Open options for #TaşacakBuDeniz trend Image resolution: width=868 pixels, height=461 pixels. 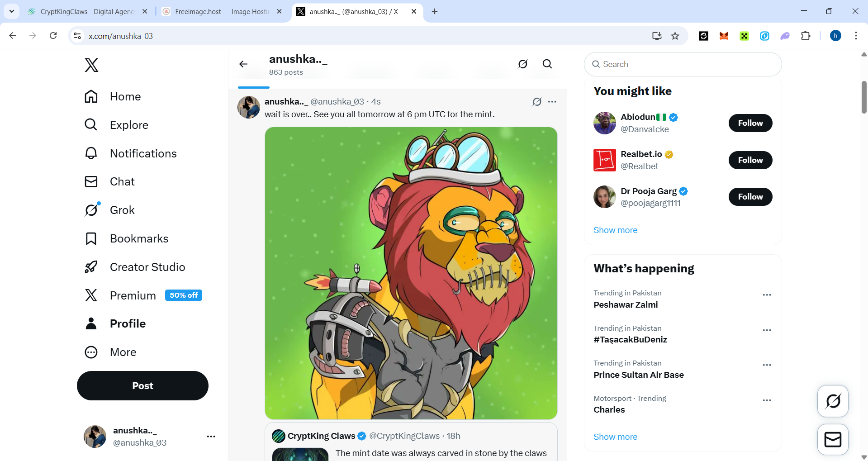coord(767,330)
